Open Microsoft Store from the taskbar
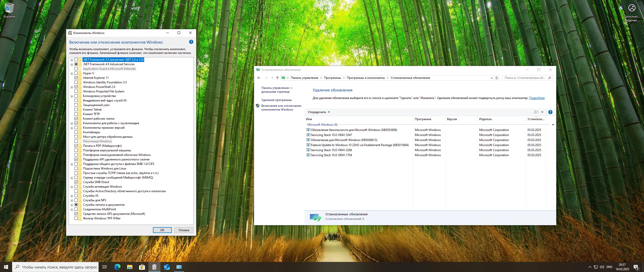The height and width of the screenshot is (272, 644). pyautogui.click(x=142, y=267)
